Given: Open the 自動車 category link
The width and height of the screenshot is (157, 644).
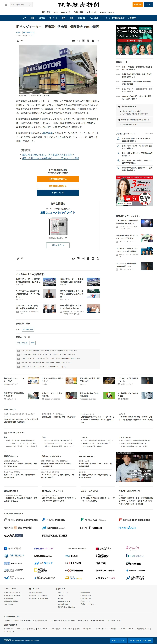Looking at the screenshot, I should [18, 32].
